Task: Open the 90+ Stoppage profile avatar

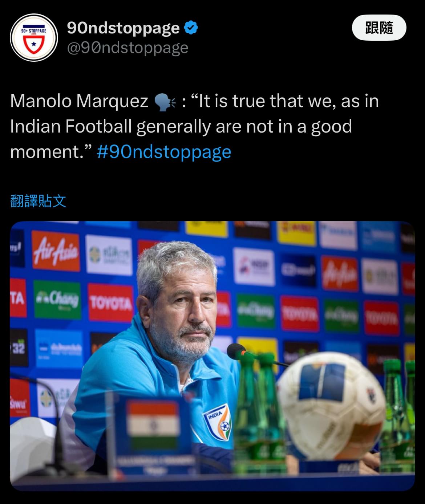Action: point(34,37)
